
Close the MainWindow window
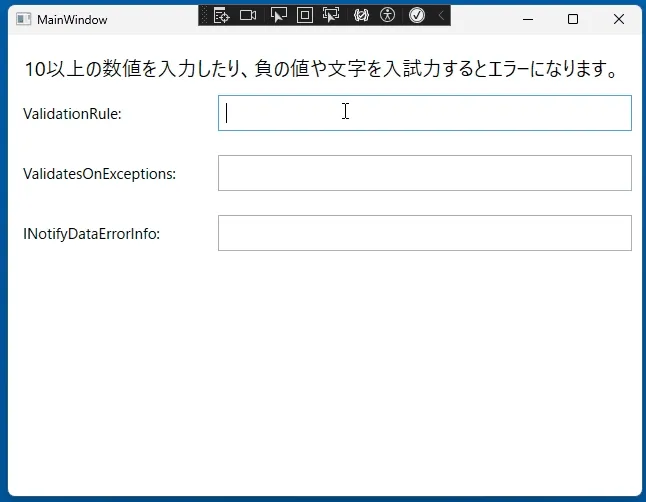[618, 19]
